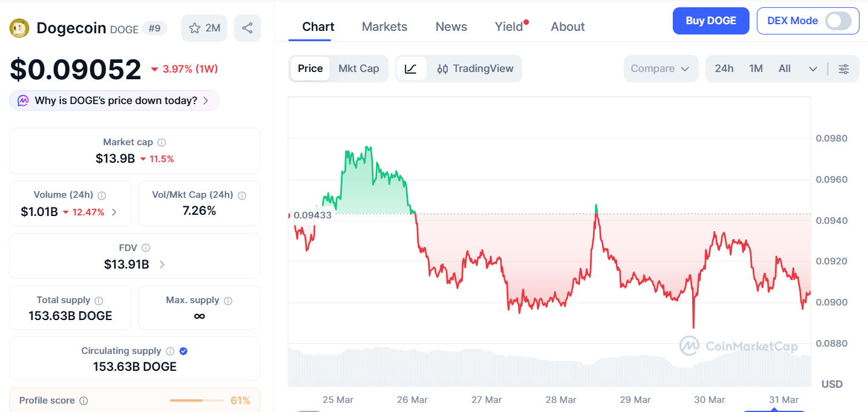The width and height of the screenshot is (868, 412).
Task: Open FDV info icon
Action: point(146,248)
